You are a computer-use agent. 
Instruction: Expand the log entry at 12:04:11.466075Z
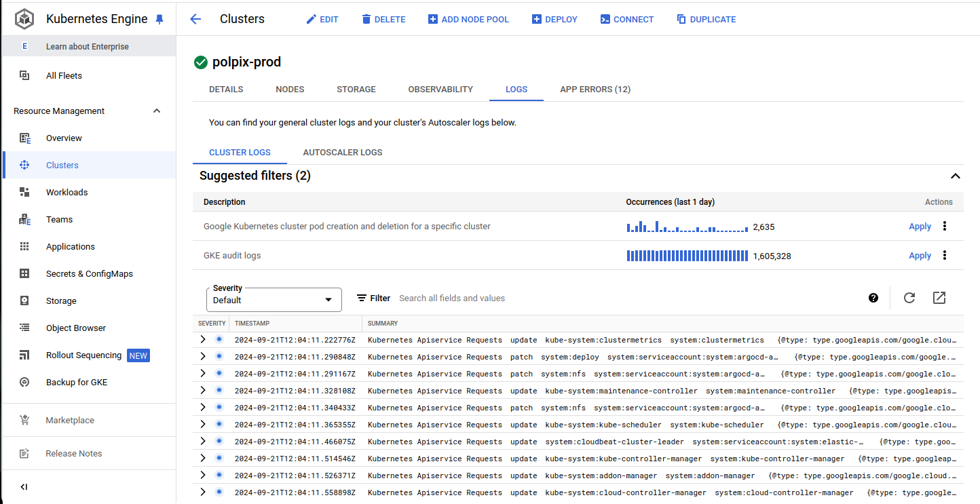click(202, 441)
